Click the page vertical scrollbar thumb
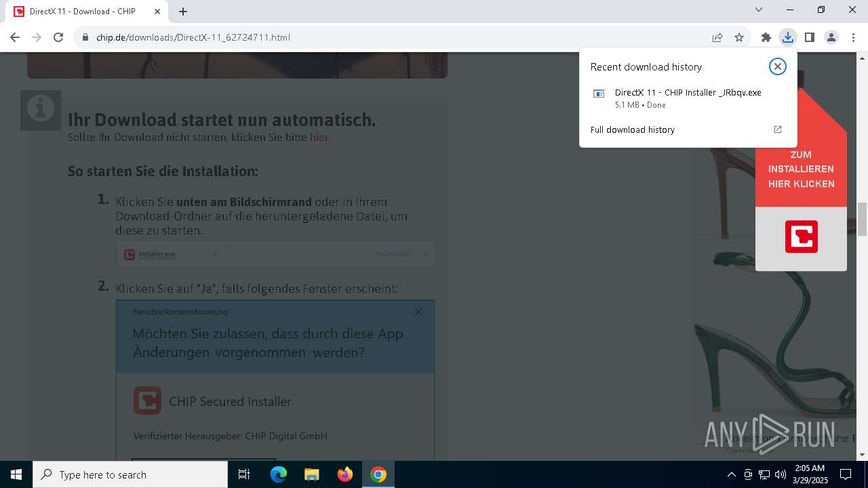 tap(863, 219)
